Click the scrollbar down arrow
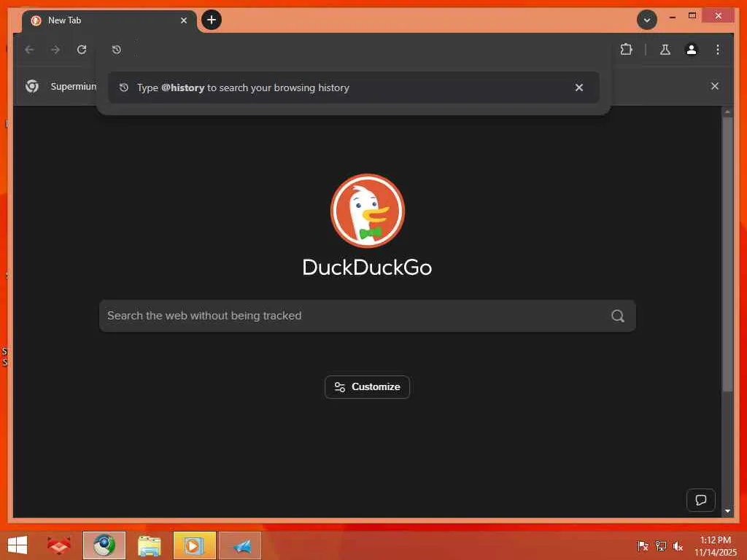Image resolution: width=747 pixels, height=560 pixels. pyautogui.click(x=727, y=511)
